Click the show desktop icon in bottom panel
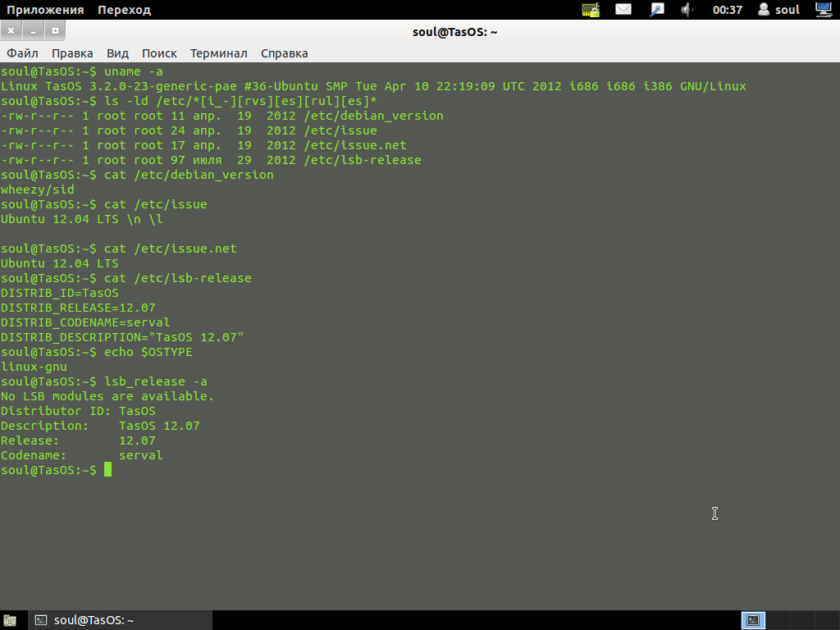This screenshot has width=840, height=630. [x=10, y=620]
